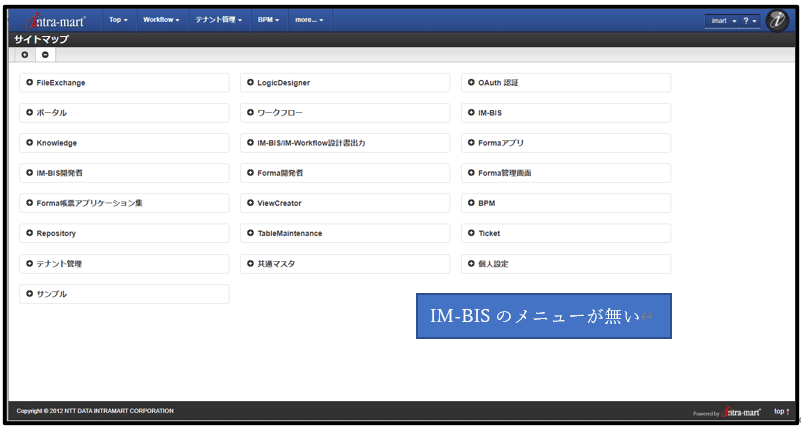The width and height of the screenshot is (801, 427).
Task: Click the 'top ↑' link in footer
Action: coord(782,411)
